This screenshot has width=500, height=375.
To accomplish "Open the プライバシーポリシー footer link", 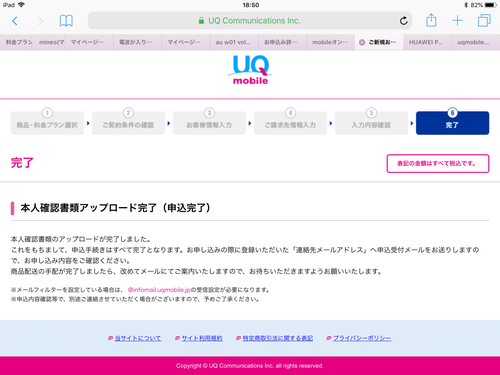I will [362, 338].
